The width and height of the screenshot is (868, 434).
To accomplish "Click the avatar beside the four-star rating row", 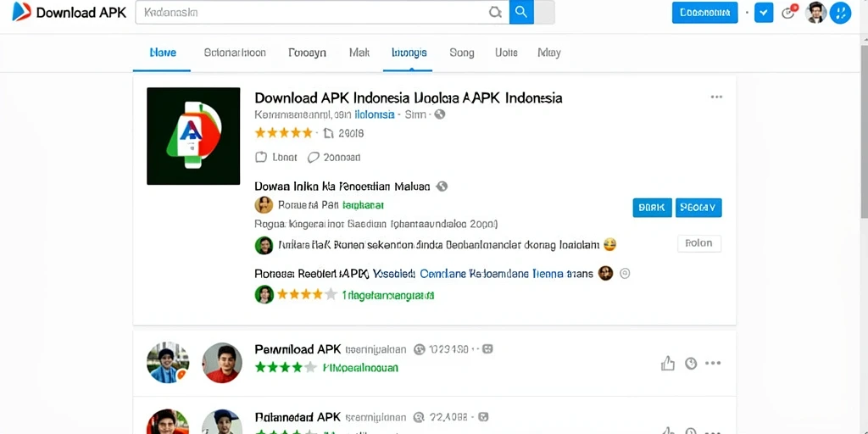I will (264, 294).
